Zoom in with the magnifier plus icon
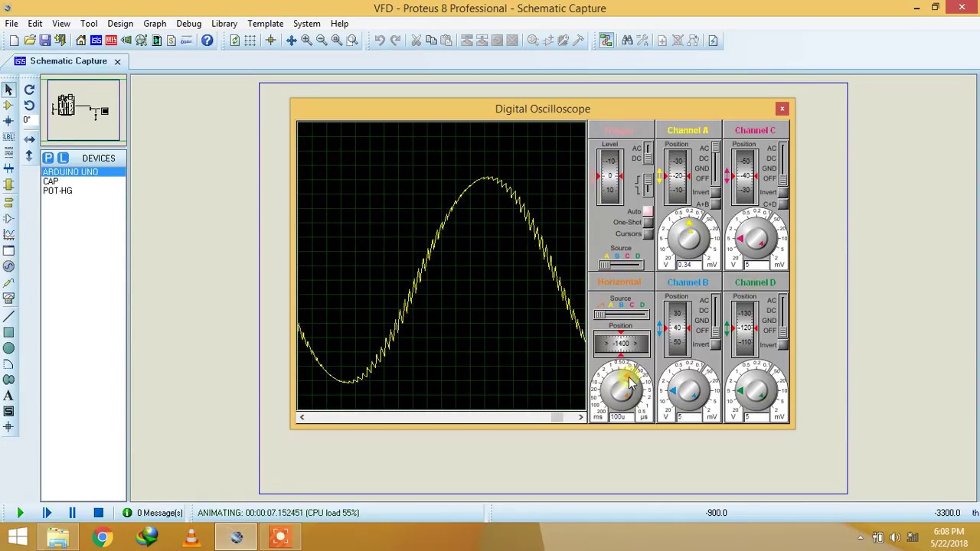Viewport: 980px width, 551px height. [x=306, y=41]
